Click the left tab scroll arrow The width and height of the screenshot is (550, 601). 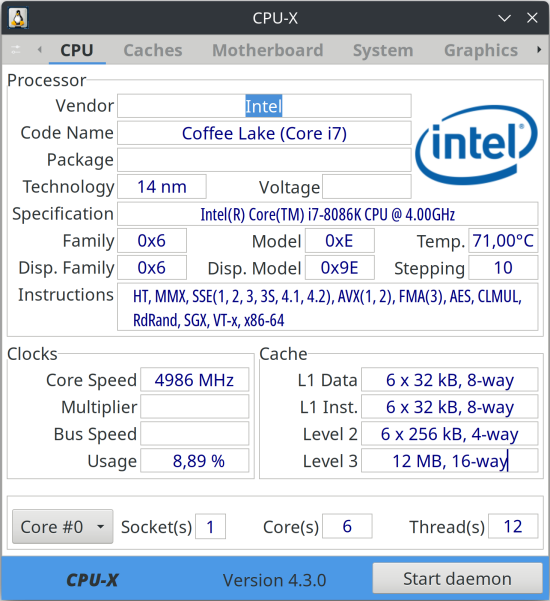(39, 49)
